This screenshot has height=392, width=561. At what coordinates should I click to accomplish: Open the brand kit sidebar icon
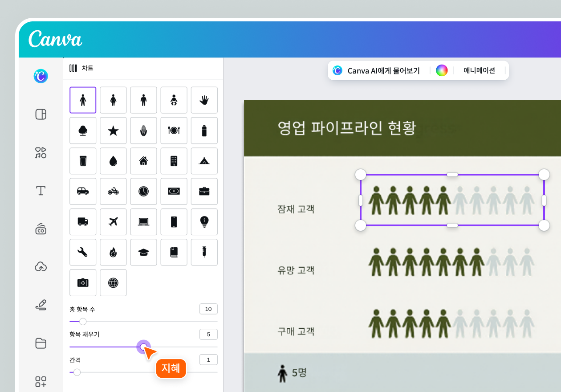[x=41, y=229]
